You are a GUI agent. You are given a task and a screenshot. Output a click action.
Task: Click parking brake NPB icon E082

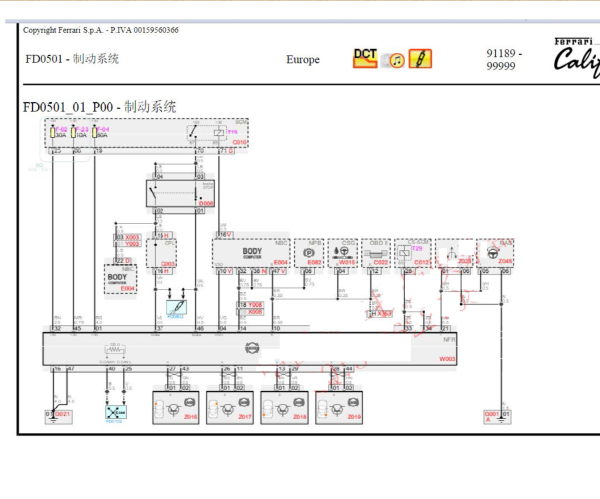(309, 253)
